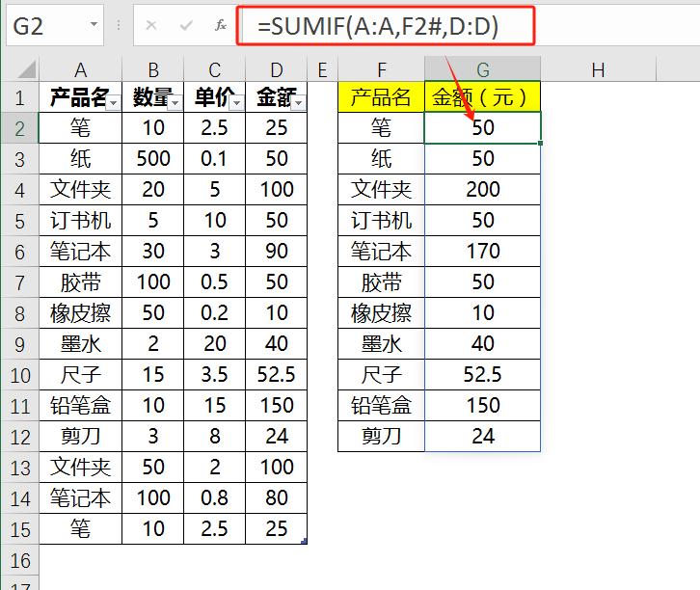Viewport: 700px width, 590px height.
Task: Select cell G10 with value 52.5
Action: tap(483, 375)
